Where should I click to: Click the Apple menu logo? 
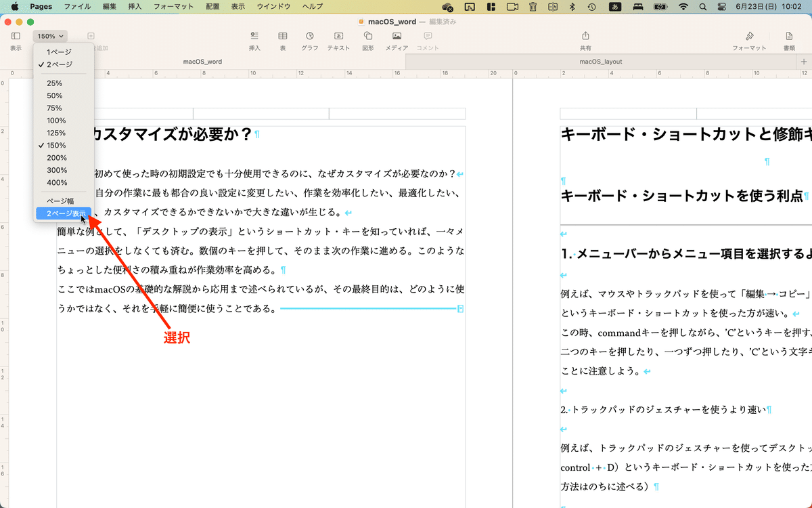[15, 6]
